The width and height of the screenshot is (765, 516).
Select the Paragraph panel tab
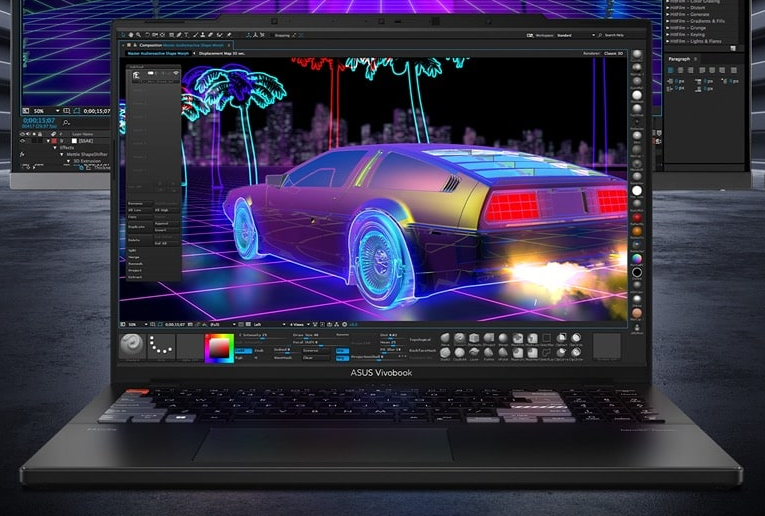coord(679,59)
